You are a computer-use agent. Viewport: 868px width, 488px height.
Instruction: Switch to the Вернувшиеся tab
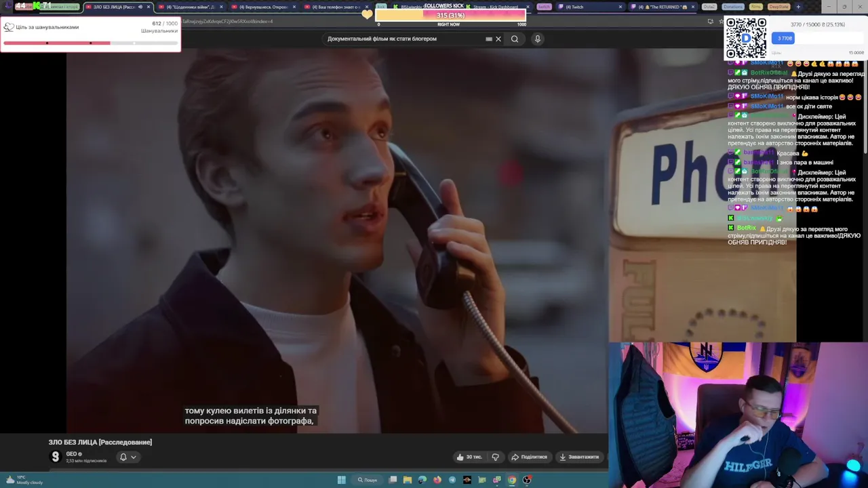pos(263,7)
